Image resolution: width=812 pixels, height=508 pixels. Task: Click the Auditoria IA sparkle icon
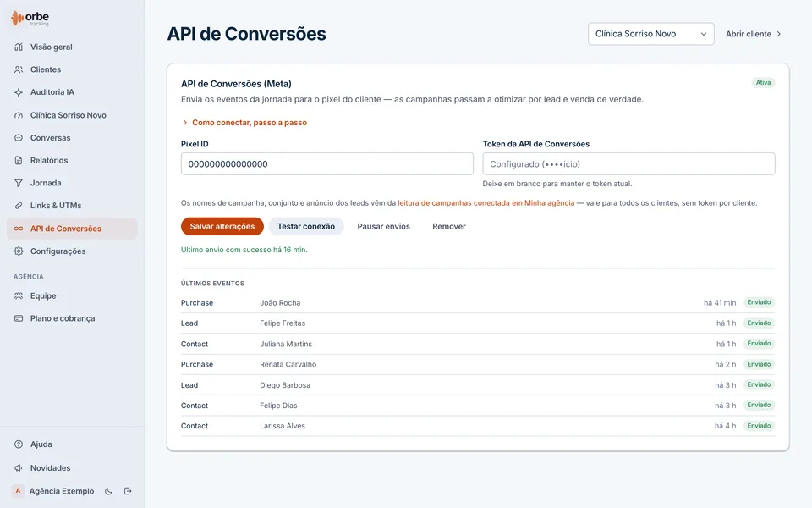19,92
